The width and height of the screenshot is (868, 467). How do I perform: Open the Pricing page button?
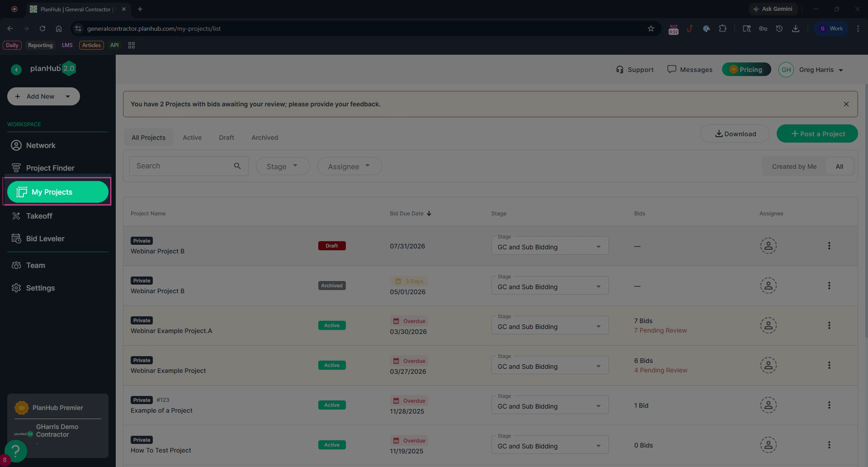point(746,69)
